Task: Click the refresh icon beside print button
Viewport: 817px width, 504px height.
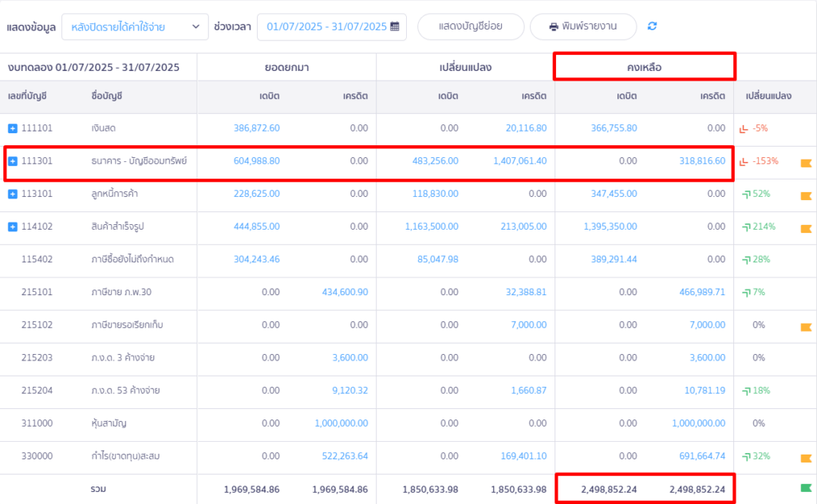Action: point(652,26)
